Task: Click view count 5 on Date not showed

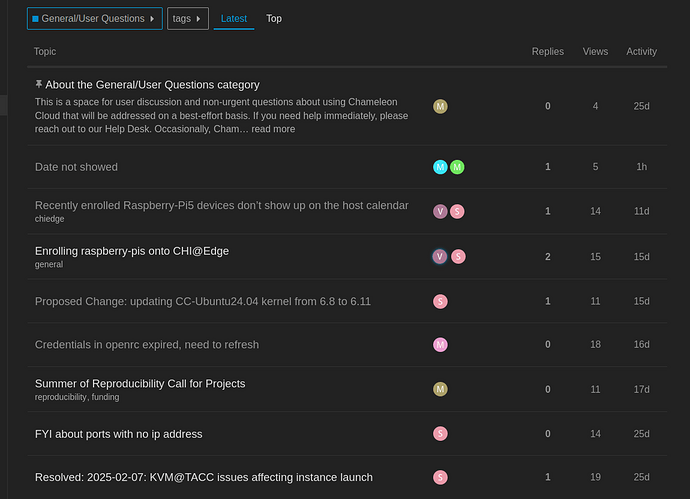Action: 595,167
